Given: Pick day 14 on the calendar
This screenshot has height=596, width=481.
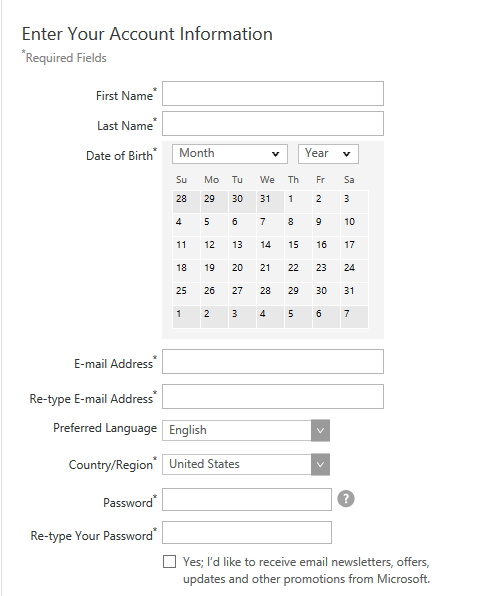Looking at the screenshot, I should (x=270, y=248).
